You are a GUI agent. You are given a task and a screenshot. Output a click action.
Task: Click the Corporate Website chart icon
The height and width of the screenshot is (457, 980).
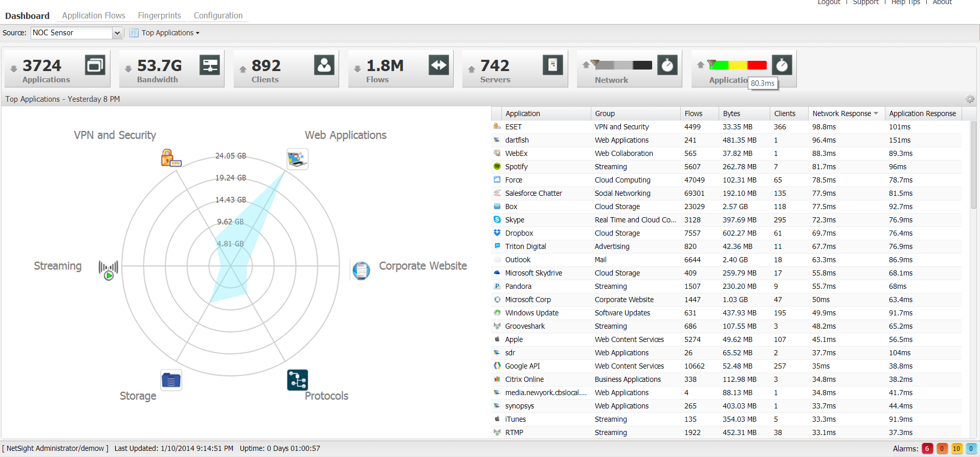click(361, 270)
